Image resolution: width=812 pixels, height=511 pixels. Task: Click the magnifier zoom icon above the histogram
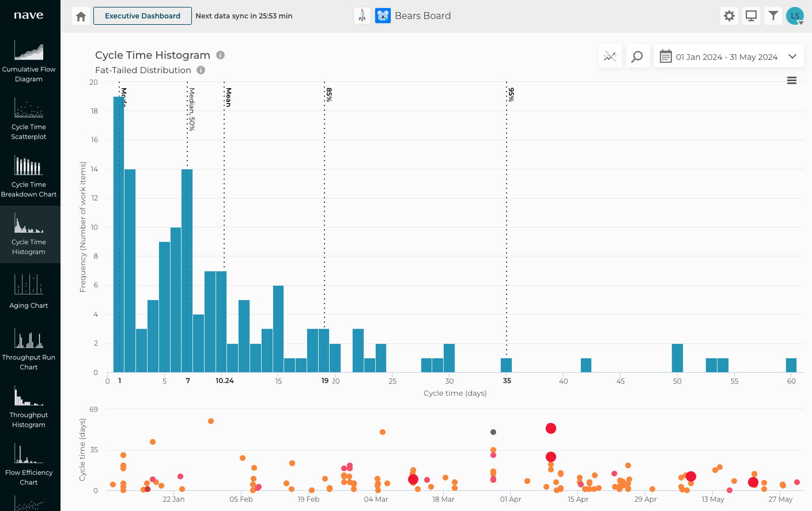pos(637,56)
